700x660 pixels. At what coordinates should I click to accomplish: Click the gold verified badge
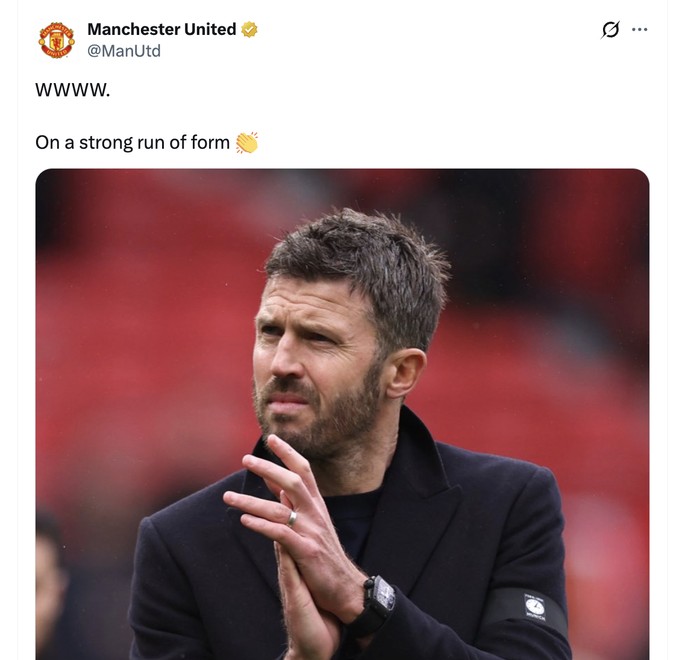coord(249,29)
